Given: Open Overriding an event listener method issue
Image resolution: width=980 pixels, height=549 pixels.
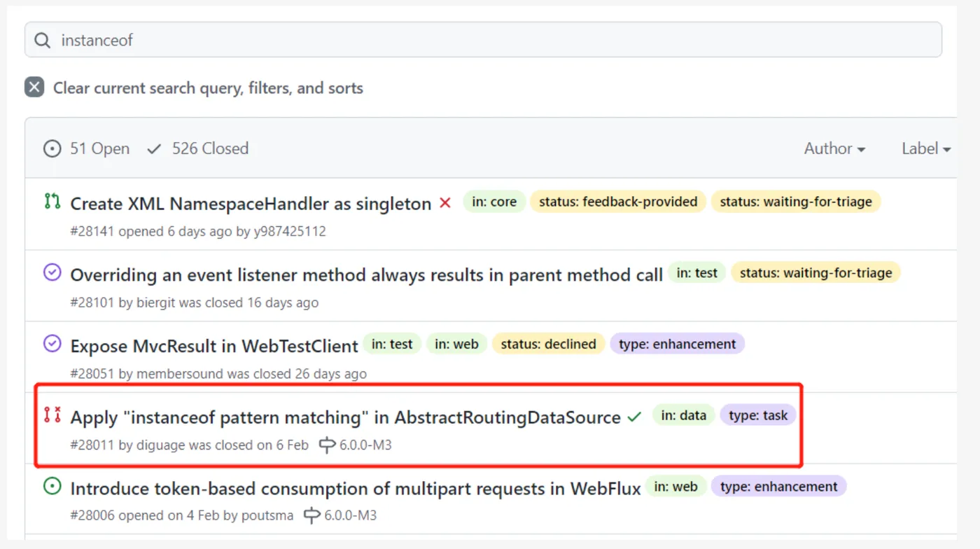Looking at the screenshot, I should (x=366, y=275).
